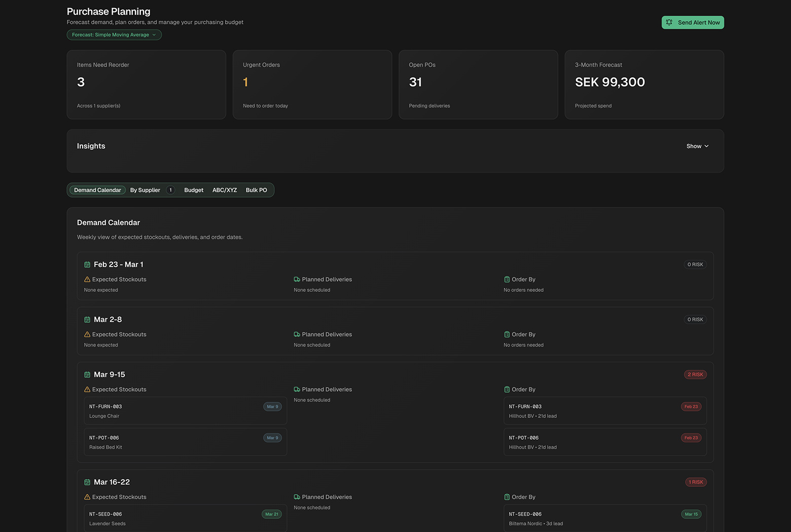The height and width of the screenshot is (532, 791).
Task: Open the Budget tab
Action: click(x=193, y=190)
